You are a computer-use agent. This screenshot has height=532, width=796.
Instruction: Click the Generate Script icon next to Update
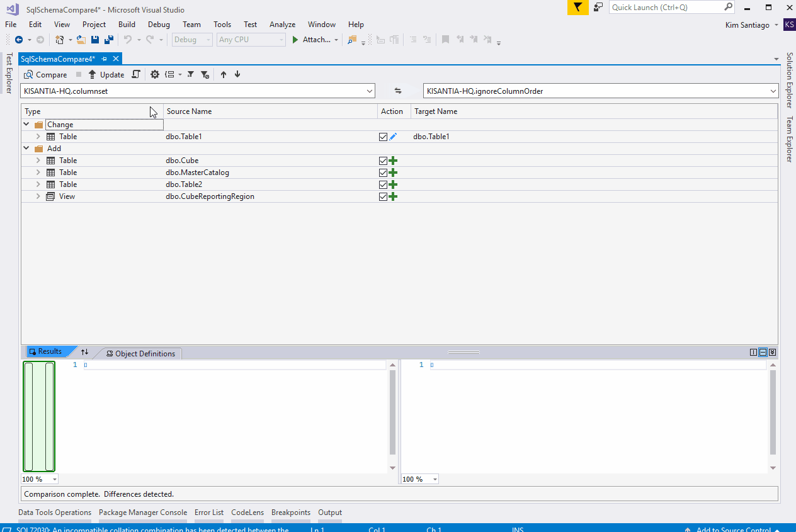pos(136,74)
